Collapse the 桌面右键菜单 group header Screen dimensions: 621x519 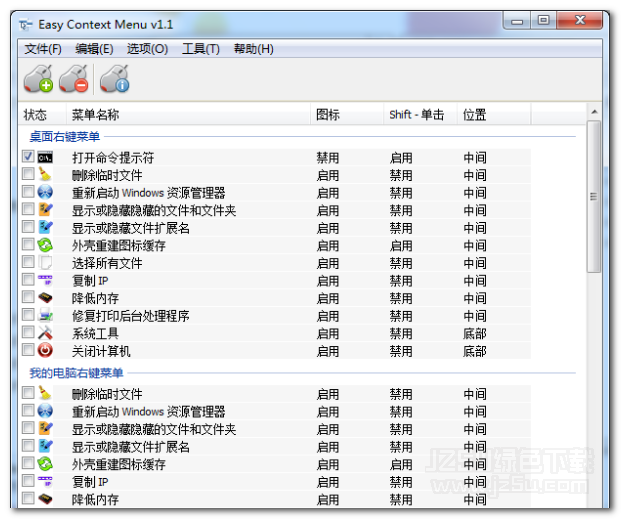65,137
